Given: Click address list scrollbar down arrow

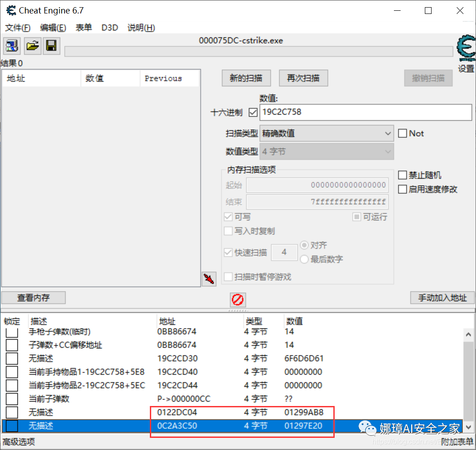Looking at the screenshot, I should [468, 427].
